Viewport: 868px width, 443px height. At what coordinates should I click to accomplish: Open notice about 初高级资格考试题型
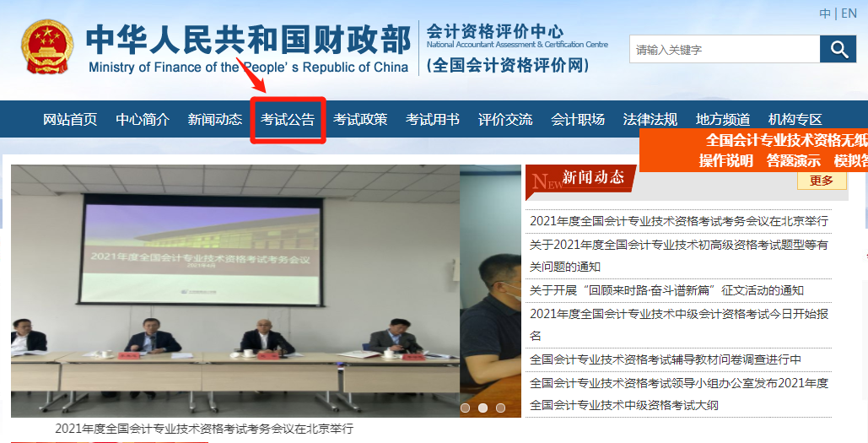pyautogui.click(x=679, y=256)
